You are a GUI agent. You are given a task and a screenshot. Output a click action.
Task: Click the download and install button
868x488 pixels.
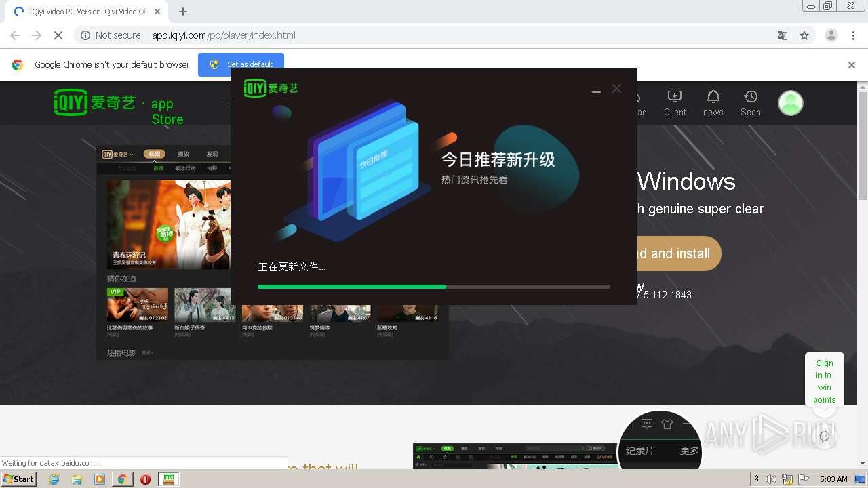(678, 253)
